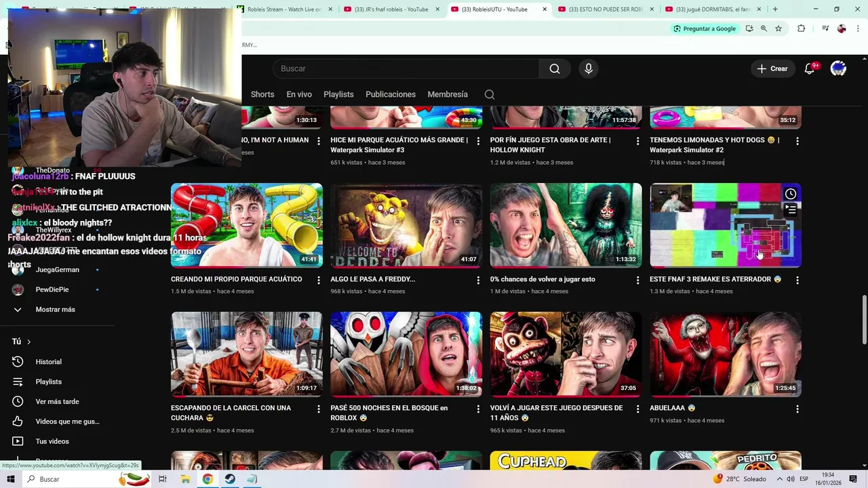Open options menu for ESCAPANDO DE LA CARCEL
This screenshot has width=868, height=488.
pyautogui.click(x=319, y=409)
